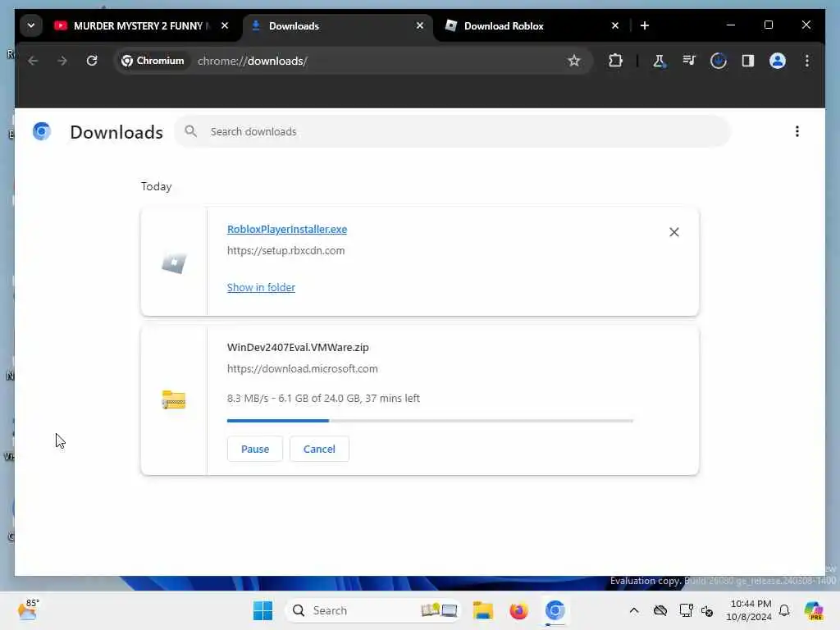This screenshot has width=840, height=630.
Task: Open the Windows Start menu
Action: (262, 610)
